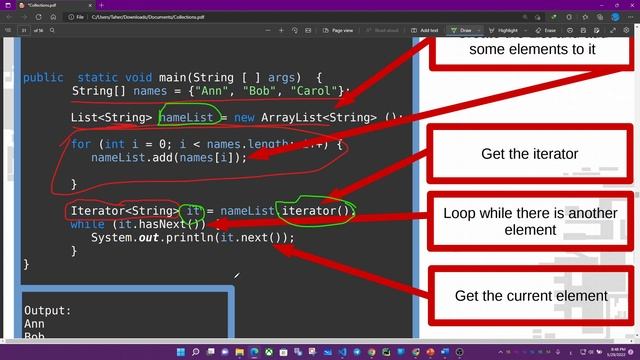Viewport: 640px width, 360px height.
Task: Select the Erase tool
Action: [546, 30]
